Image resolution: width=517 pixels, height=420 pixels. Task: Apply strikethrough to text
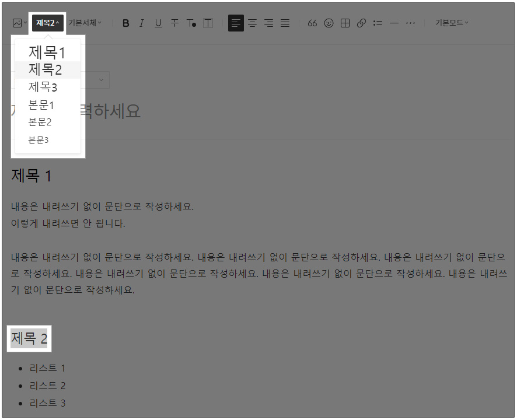tap(174, 23)
